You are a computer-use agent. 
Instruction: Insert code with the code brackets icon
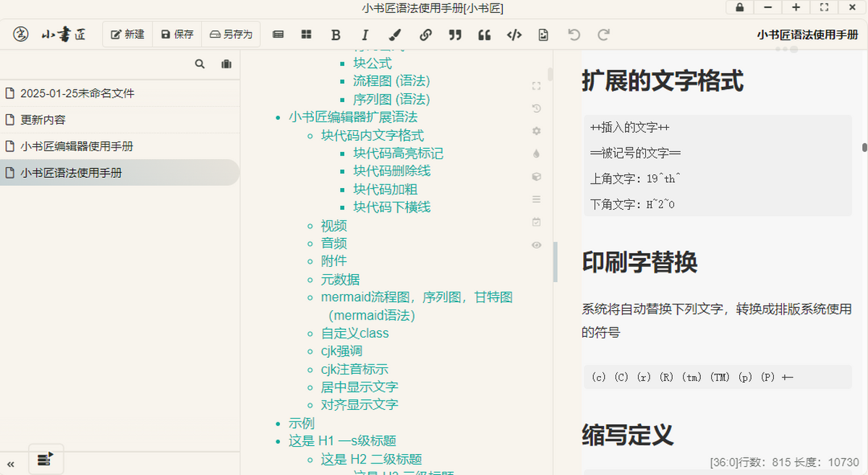[x=514, y=35]
